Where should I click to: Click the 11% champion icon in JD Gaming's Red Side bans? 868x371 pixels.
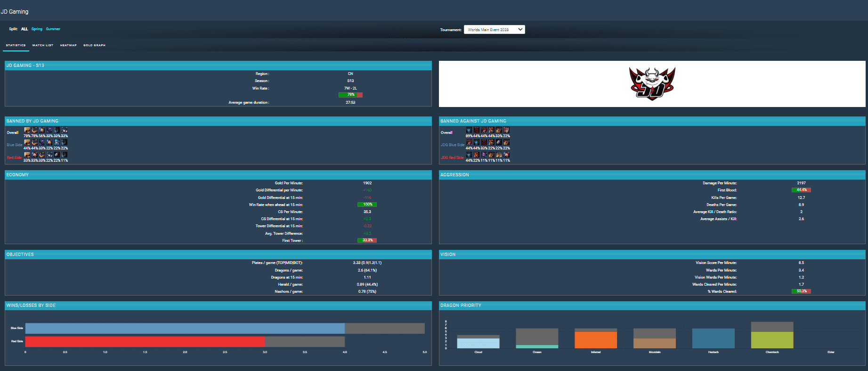point(65,155)
